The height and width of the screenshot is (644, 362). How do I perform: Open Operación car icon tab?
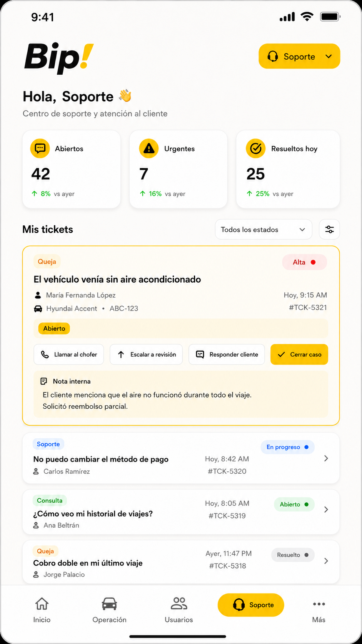point(109,604)
